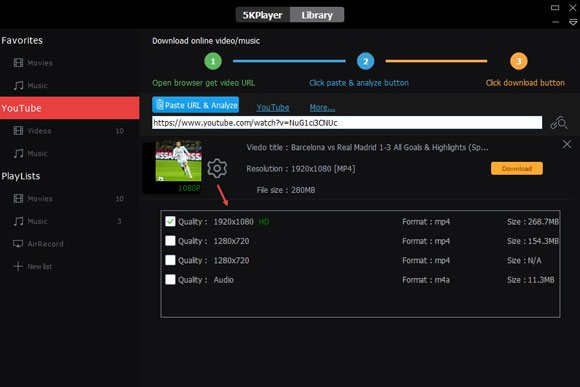Viewport: 580px width, 387px height.
Task: Open YouTube Videos list
Action: click(39, 131)
